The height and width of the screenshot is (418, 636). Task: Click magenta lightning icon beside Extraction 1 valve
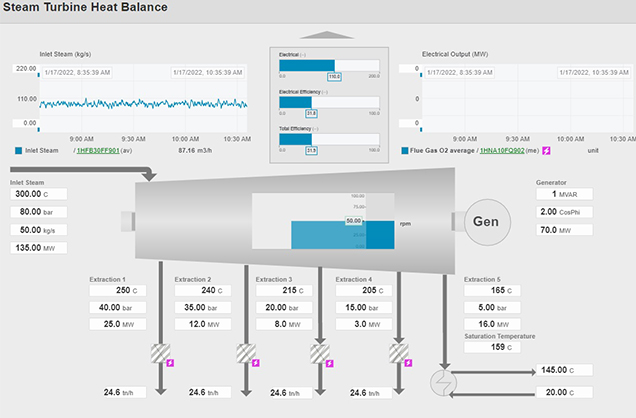tap(170, 364)
